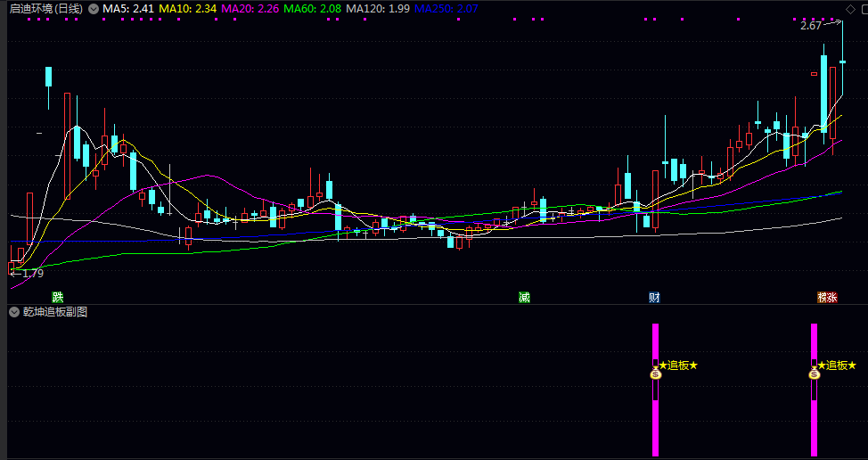Click the orange 榜 marker beside 涨
Viewport: 868px width, 460px height.
point(823,297)
